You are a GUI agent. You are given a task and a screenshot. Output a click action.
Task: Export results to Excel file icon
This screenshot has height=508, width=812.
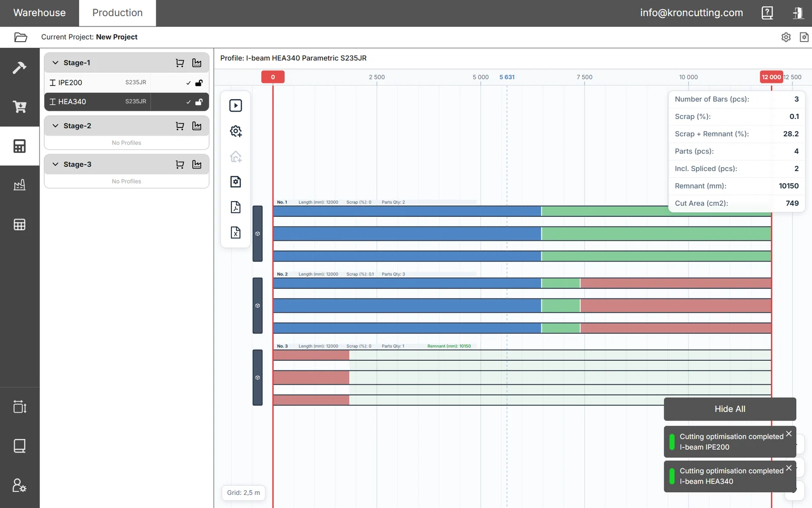(x=235, y=233)
